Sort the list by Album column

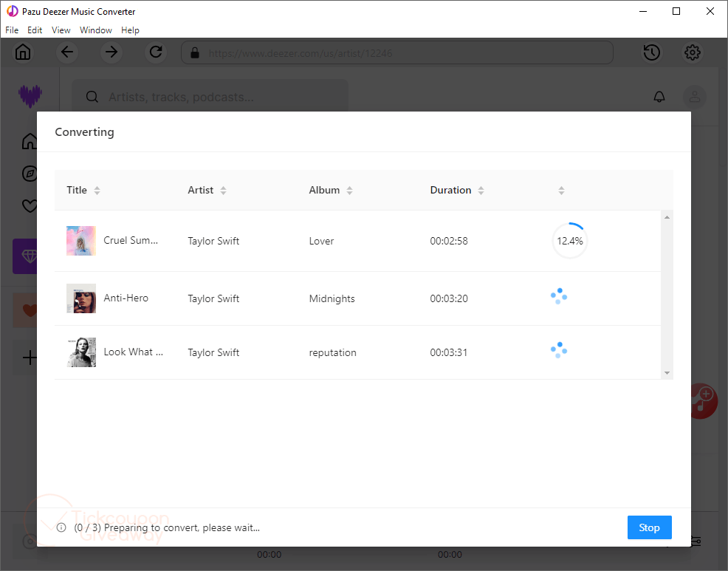tap(349, 191)
